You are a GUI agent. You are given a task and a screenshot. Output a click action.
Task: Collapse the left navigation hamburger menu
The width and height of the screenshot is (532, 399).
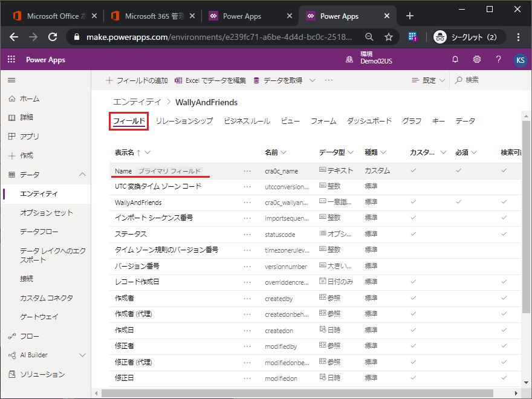[11, 80]
